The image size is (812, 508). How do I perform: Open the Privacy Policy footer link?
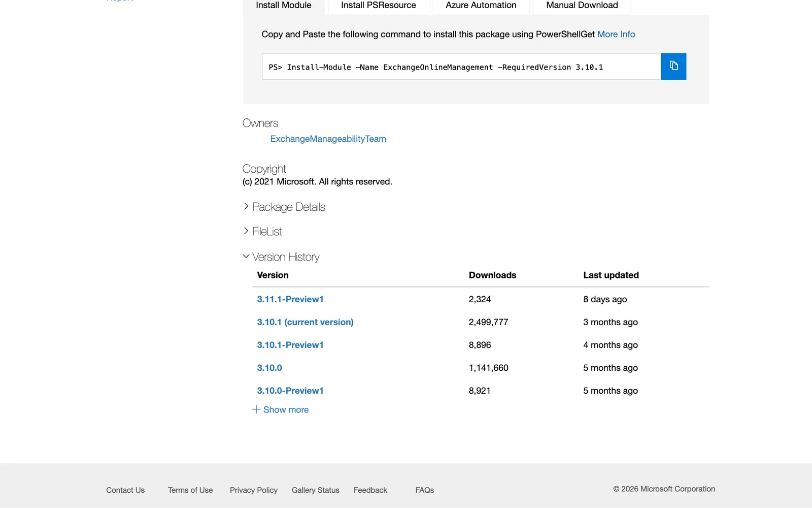click(254, 490)
